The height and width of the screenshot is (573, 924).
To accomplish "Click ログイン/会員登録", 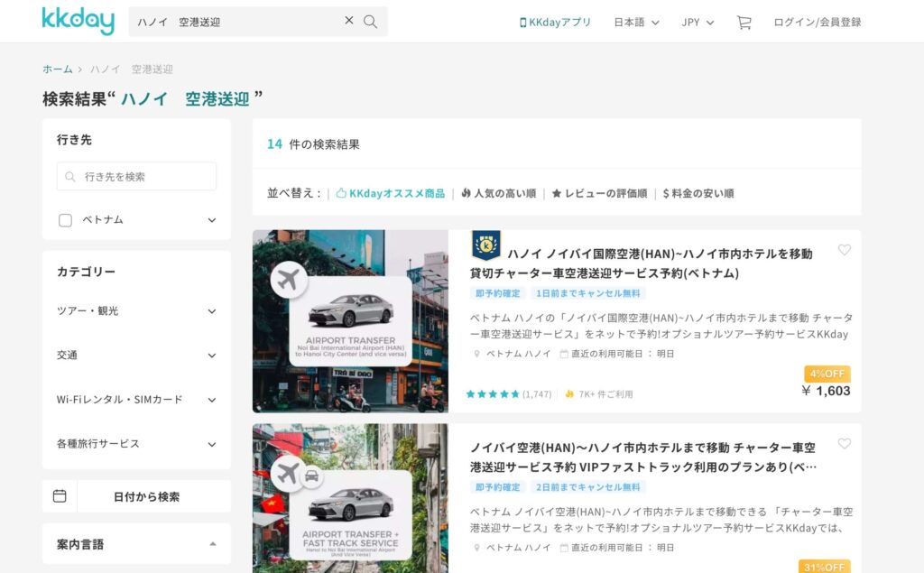I will (x=818, y=23).
